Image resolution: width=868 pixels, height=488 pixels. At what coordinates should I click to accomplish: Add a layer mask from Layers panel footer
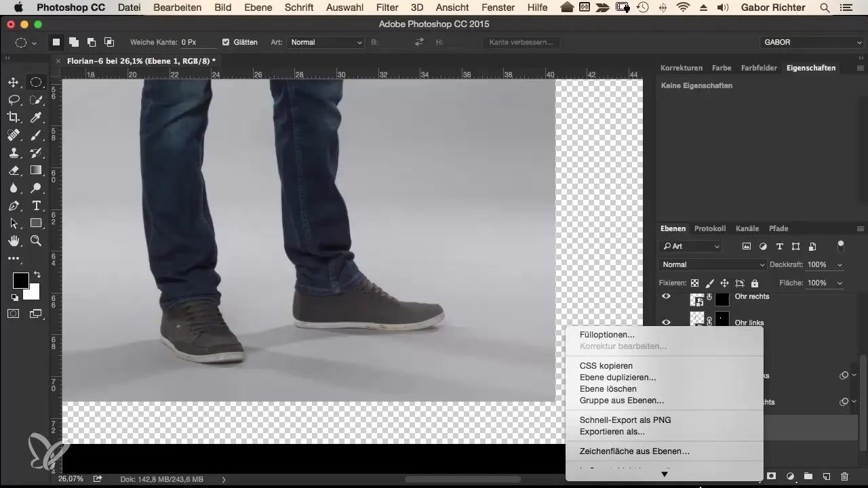[x=772, y=477]
